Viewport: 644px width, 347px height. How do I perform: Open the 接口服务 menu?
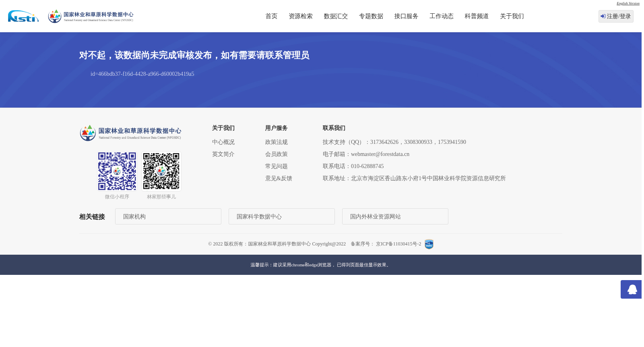point(406,16)
